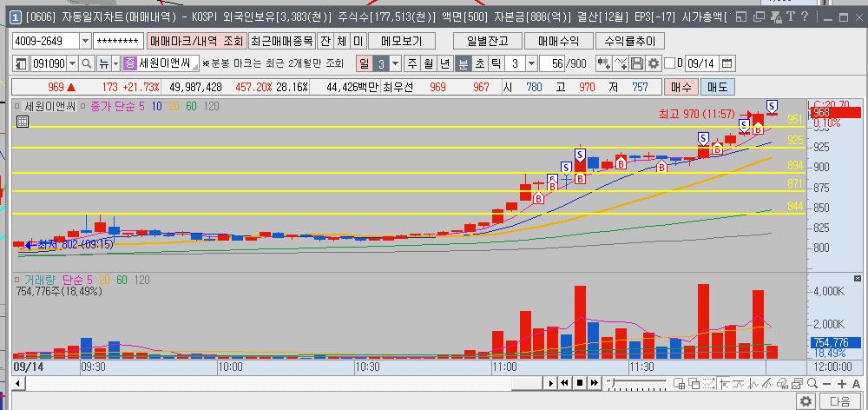The height and width of the screenshot is (410, 868).
Task: Click the T font icon in title bar
Action: coord(791,17)
